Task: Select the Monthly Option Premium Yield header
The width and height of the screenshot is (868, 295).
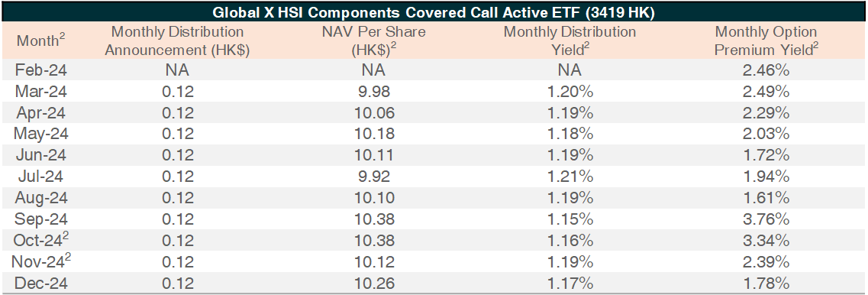Action: pos(766,41)
